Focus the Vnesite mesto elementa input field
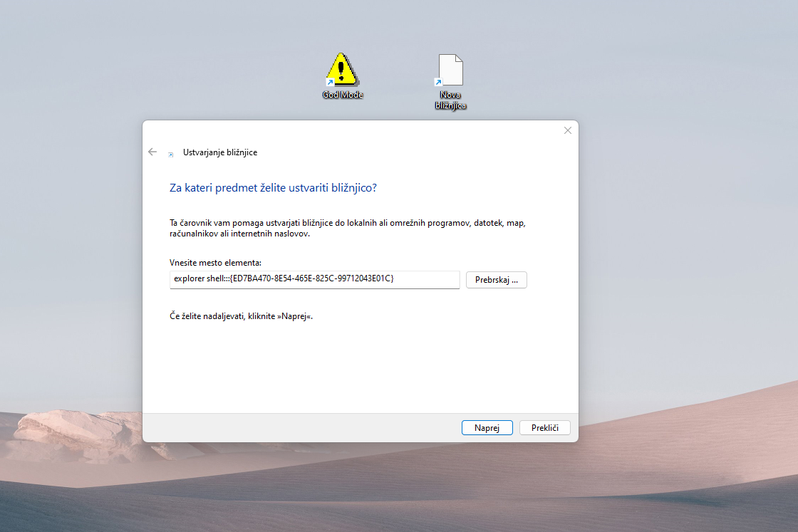798x532 pixels. click(x=314, y=279)
